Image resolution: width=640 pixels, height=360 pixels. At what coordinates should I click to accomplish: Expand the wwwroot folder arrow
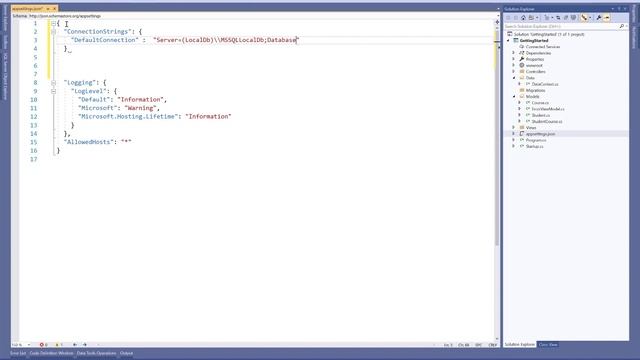tap(514, 65)
